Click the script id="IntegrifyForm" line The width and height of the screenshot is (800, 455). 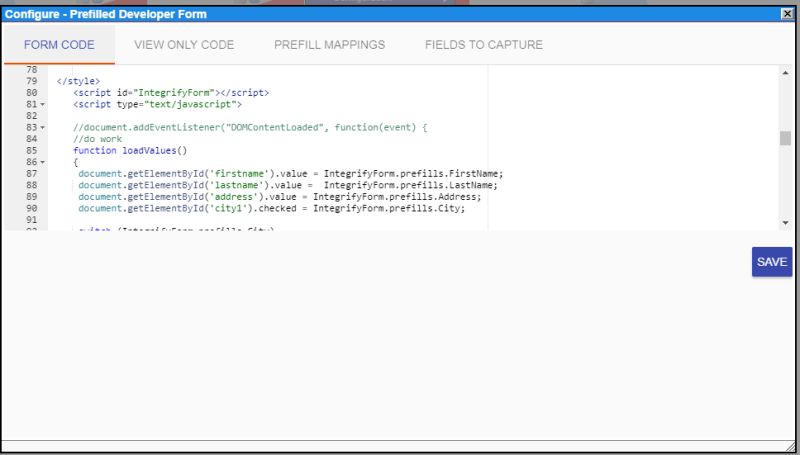point(171,93)
